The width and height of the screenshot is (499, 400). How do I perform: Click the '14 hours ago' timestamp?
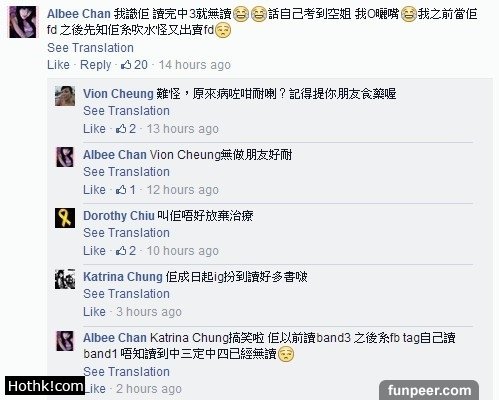click(x=195, y=65)
